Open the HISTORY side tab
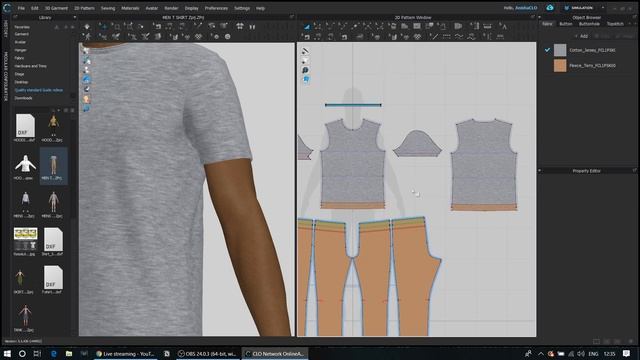This screenshot has width=640, height=360. coord(6,29)
